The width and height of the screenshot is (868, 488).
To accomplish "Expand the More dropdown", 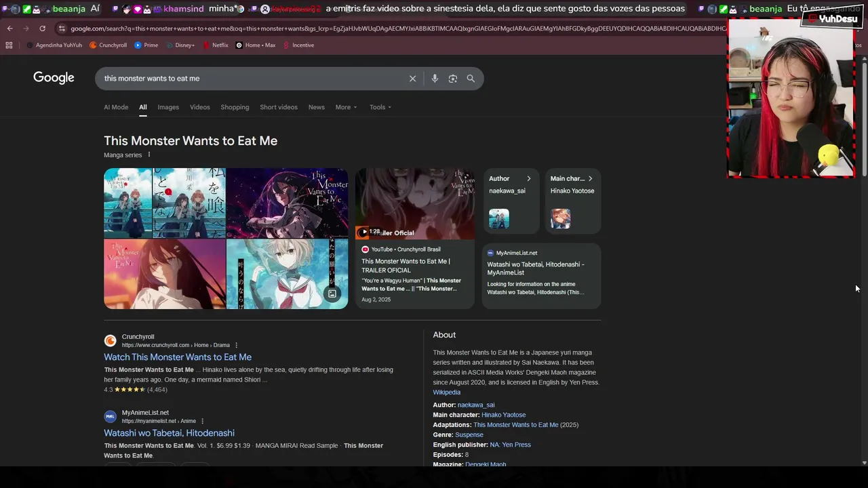I will pos(346,107).
